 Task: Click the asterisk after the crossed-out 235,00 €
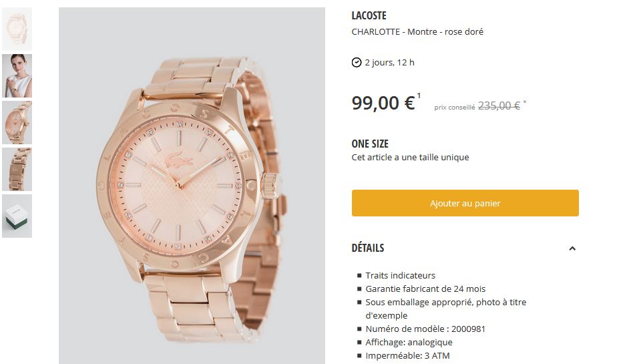524,103
